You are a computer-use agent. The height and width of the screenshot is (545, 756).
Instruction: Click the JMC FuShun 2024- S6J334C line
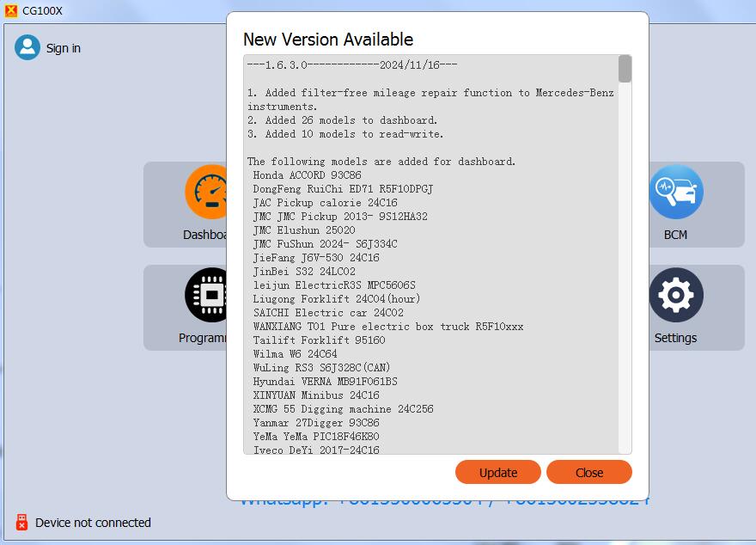click(326, 244)
